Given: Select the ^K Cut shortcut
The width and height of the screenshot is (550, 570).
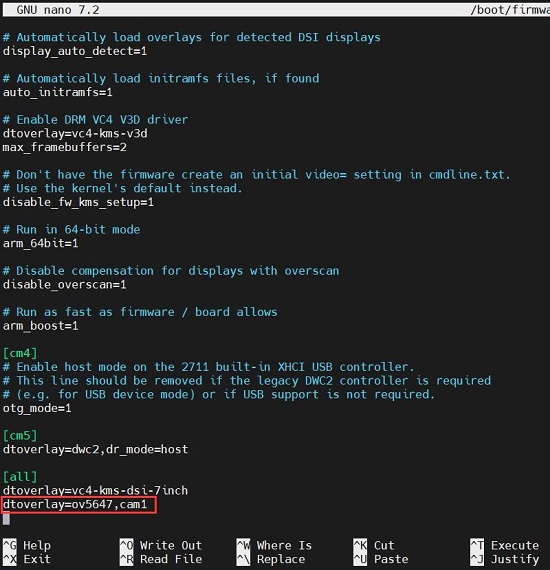Looking at the screenshot, I should coord(374,545).
